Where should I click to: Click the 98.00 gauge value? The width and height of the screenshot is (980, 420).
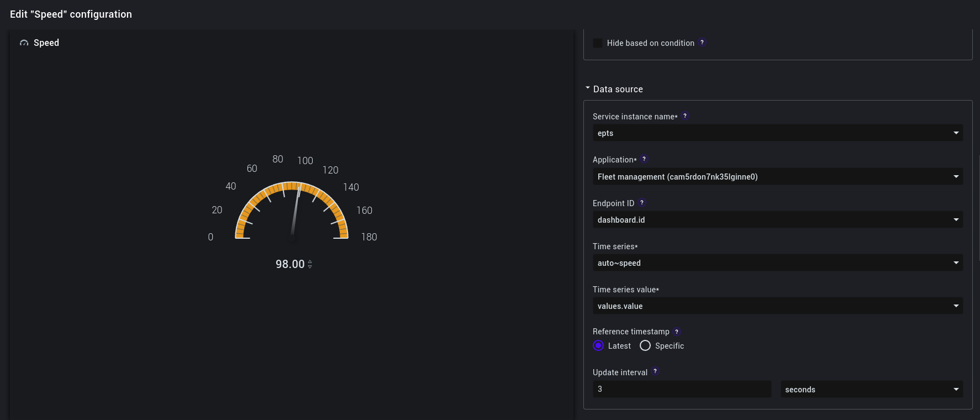(x=290, y=264)
